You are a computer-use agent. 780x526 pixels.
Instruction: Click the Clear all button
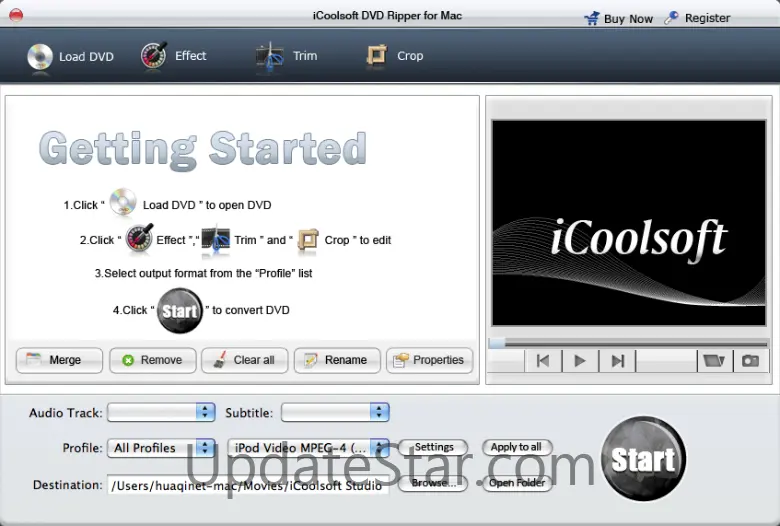coord(245,360)
